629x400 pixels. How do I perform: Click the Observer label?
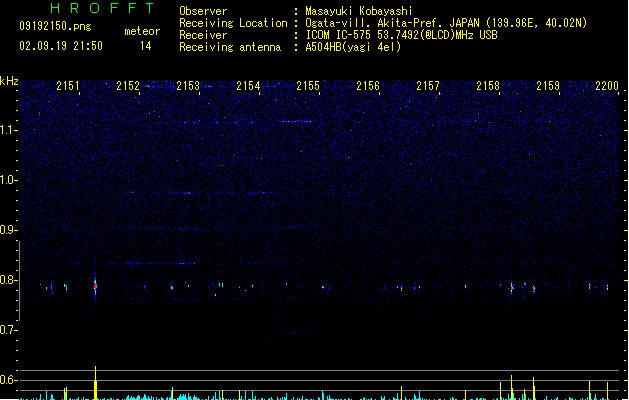(203, 11)
